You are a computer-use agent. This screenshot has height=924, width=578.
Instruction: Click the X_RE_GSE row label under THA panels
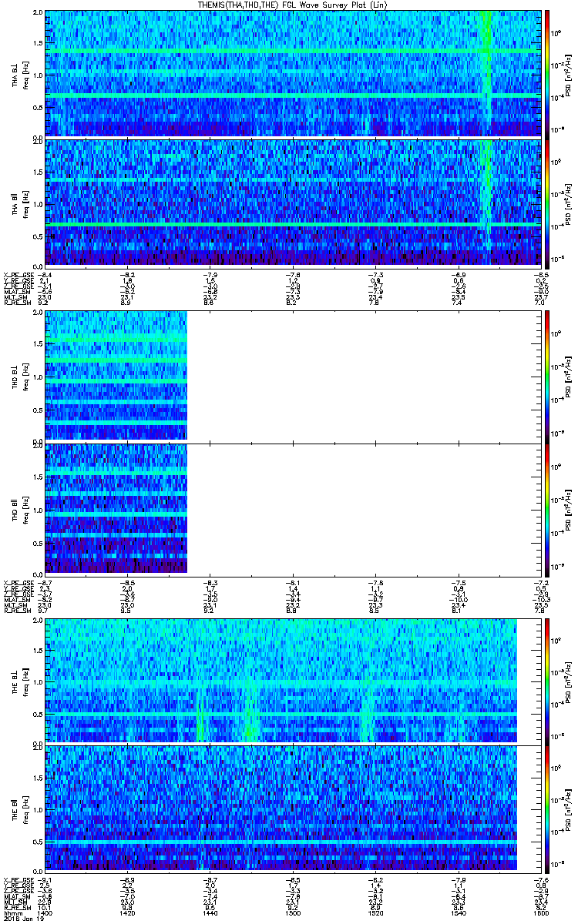pyautogui.click(x=17, y=273)
